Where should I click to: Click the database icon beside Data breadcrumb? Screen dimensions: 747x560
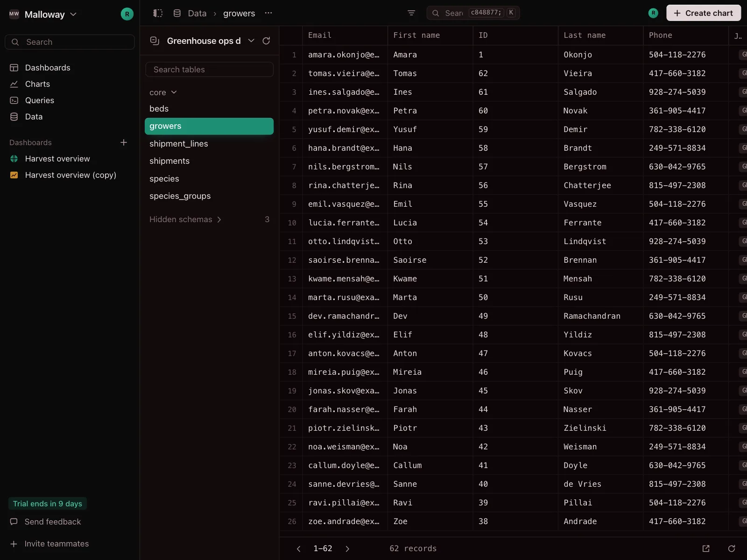click(177, 13)
